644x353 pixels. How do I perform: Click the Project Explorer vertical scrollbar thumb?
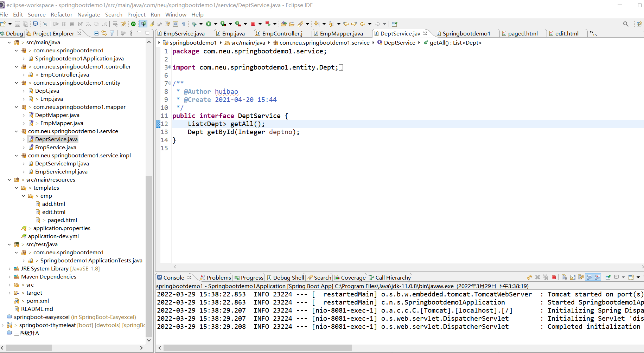149,256
